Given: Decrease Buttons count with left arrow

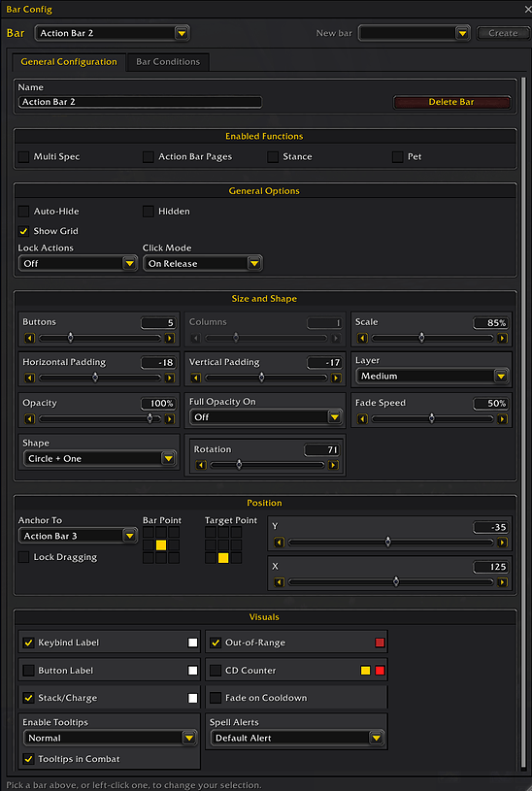Looking at the screenshot, I should click(29, 338).
